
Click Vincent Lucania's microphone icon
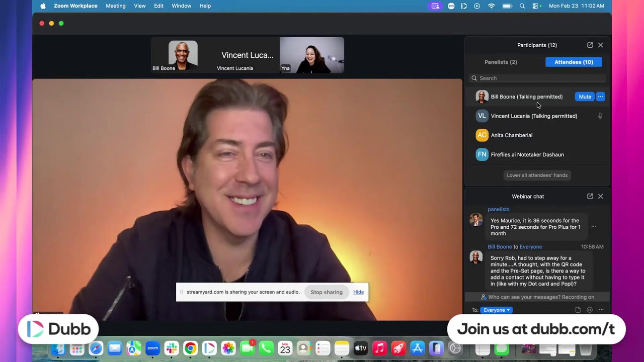pyautogui.click(x=600, y=116)
